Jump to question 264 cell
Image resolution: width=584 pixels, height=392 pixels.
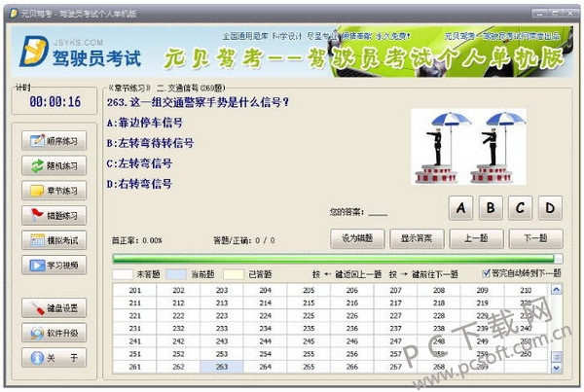(x=265, y=367)
